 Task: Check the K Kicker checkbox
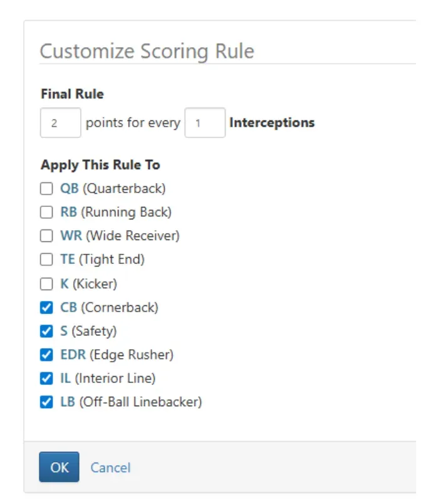(x=46, y=284)
